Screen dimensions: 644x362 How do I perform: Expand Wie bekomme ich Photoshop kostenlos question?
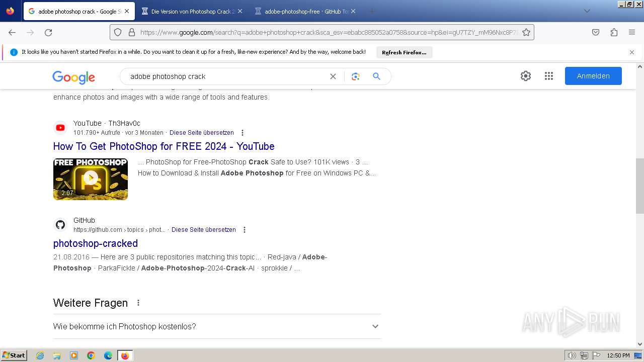(217, 326)
